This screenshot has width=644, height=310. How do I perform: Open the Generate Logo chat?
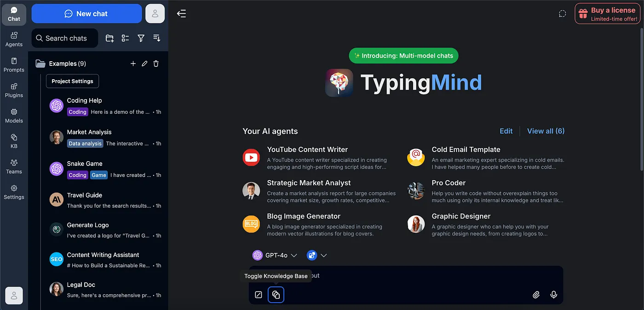pyautogui.click(x=105, y=230)
